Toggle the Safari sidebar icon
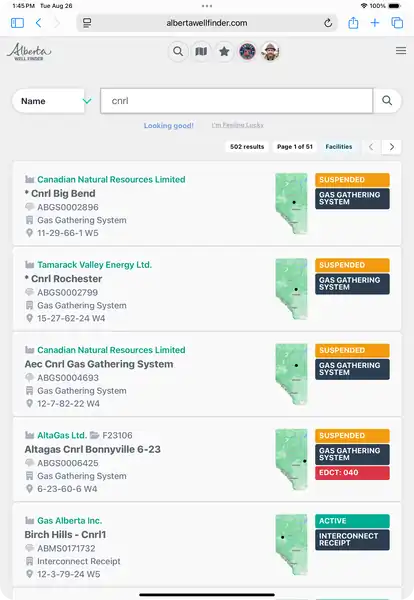The height and width of the screenshot is (600, 414). 17,23
